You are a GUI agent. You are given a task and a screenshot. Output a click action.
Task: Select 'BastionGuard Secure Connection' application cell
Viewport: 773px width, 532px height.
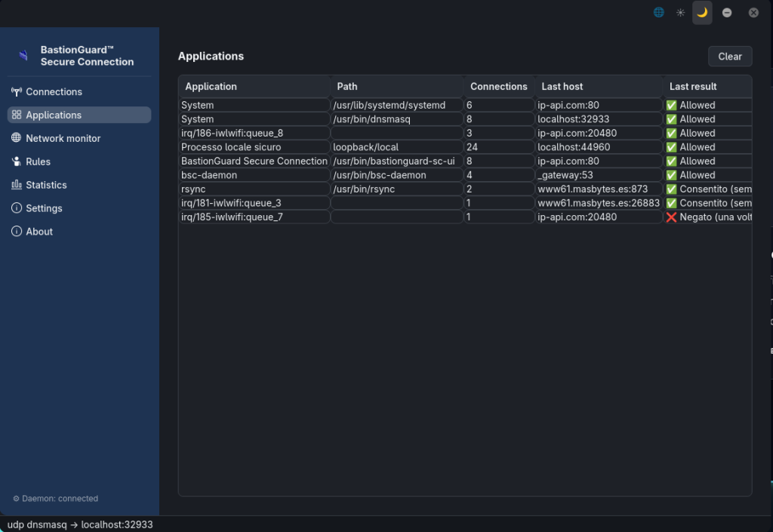tap(254, 161)
